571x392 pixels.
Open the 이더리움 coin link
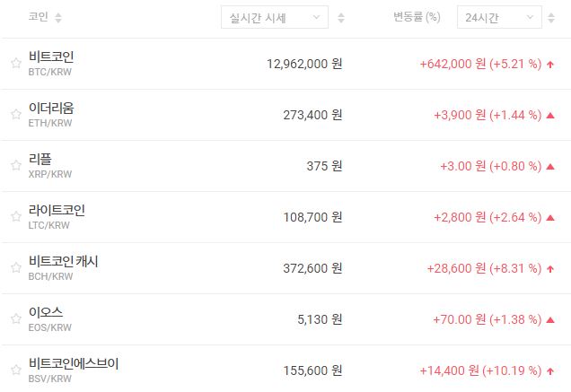(x=51, y=108)
